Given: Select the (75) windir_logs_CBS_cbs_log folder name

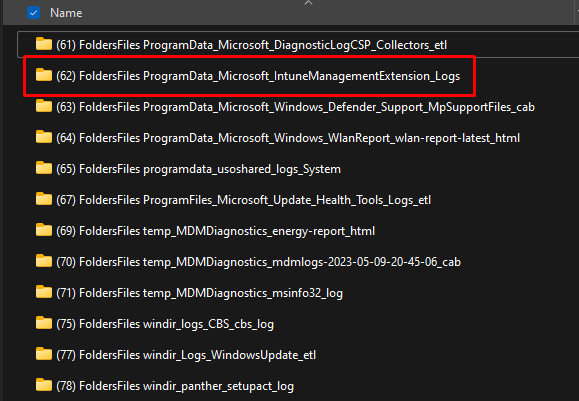Looking at the screenshot, I should click(165, 324).
